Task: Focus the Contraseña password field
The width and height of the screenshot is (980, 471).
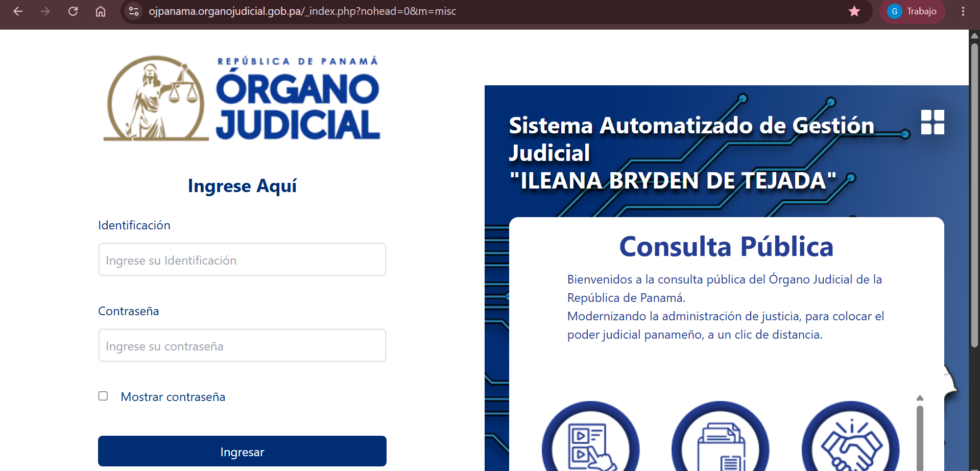Action: pos(242,346)
